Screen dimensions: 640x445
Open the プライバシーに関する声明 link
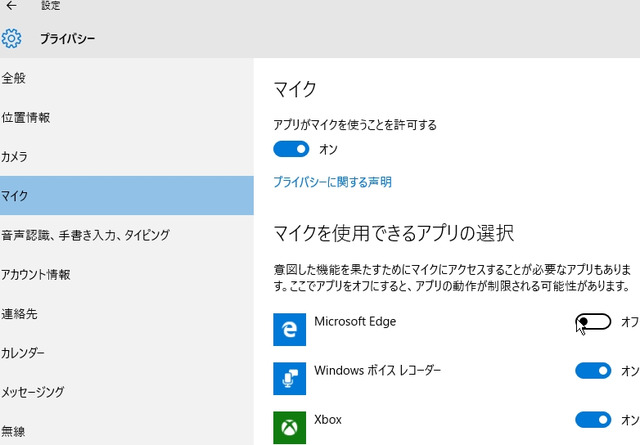[332, 182]
